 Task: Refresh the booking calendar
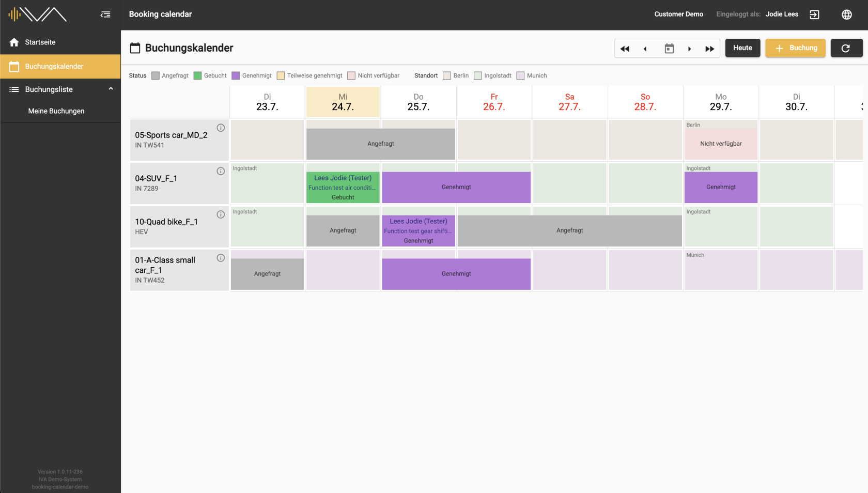pos(846,48)
